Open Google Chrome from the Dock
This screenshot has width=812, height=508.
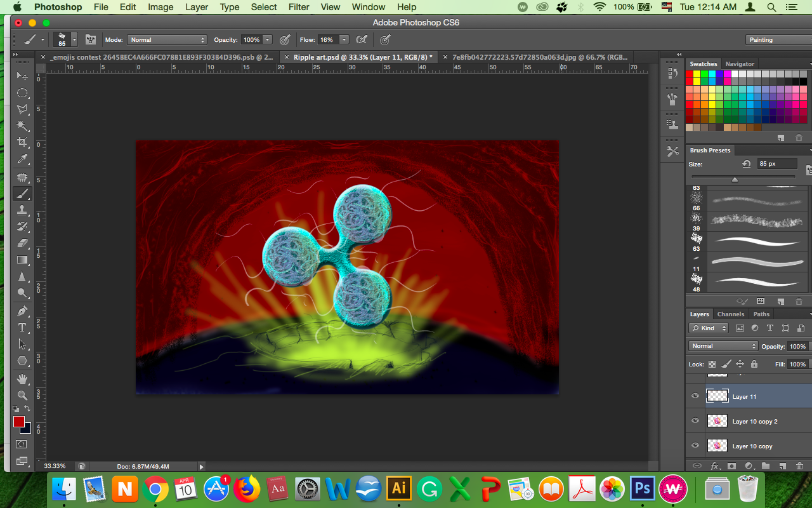pos(155,488)
